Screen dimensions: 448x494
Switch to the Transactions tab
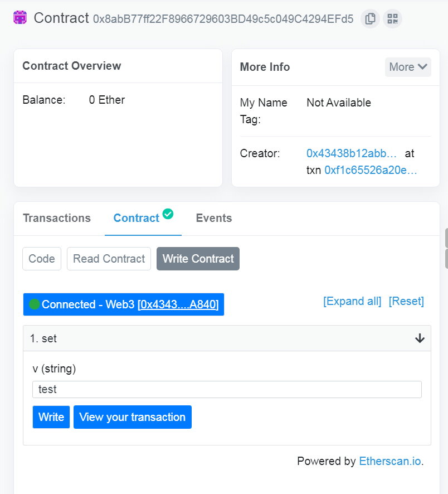pos(57,218)
